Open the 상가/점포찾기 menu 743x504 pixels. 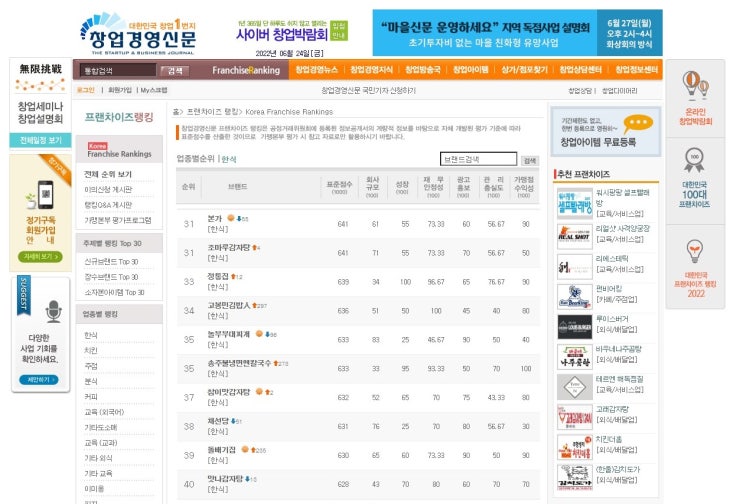(525, 70)
